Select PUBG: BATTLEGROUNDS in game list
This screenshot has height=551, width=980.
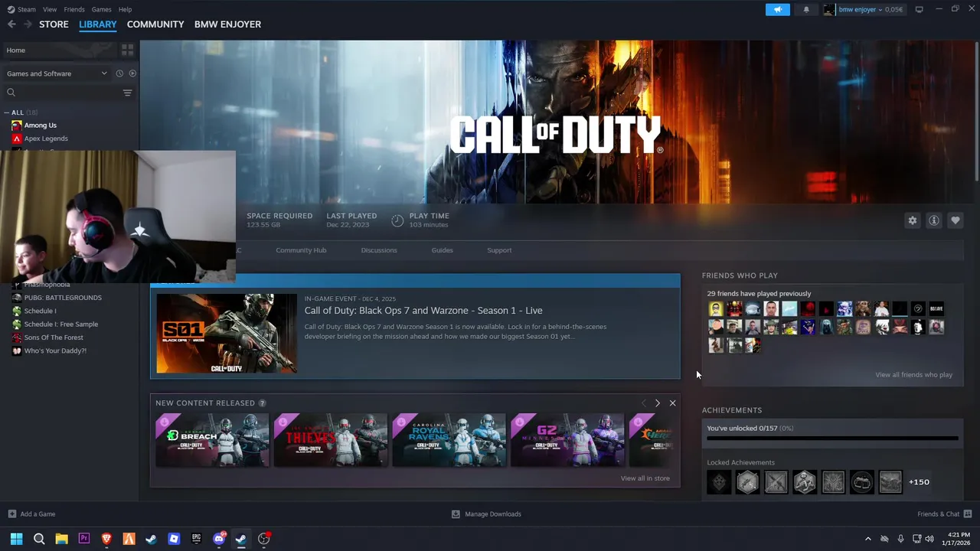coord(63,298)
